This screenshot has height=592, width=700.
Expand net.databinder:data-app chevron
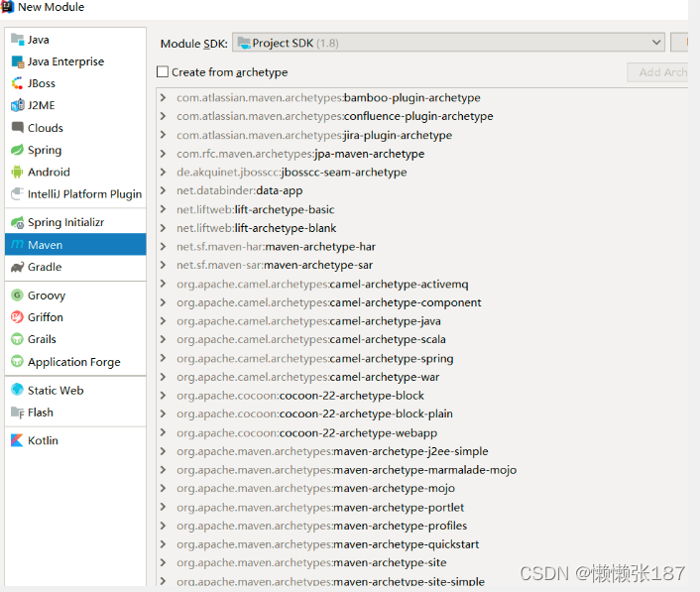[x=163, y=190]
